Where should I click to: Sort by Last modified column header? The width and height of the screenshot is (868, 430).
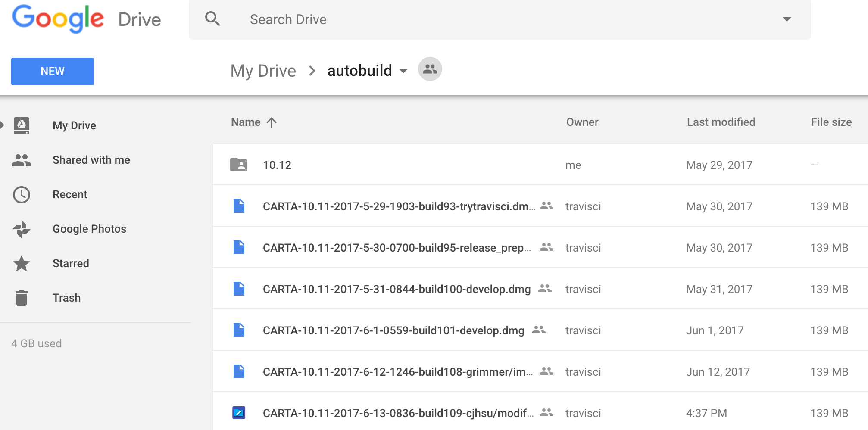point(721,122)
